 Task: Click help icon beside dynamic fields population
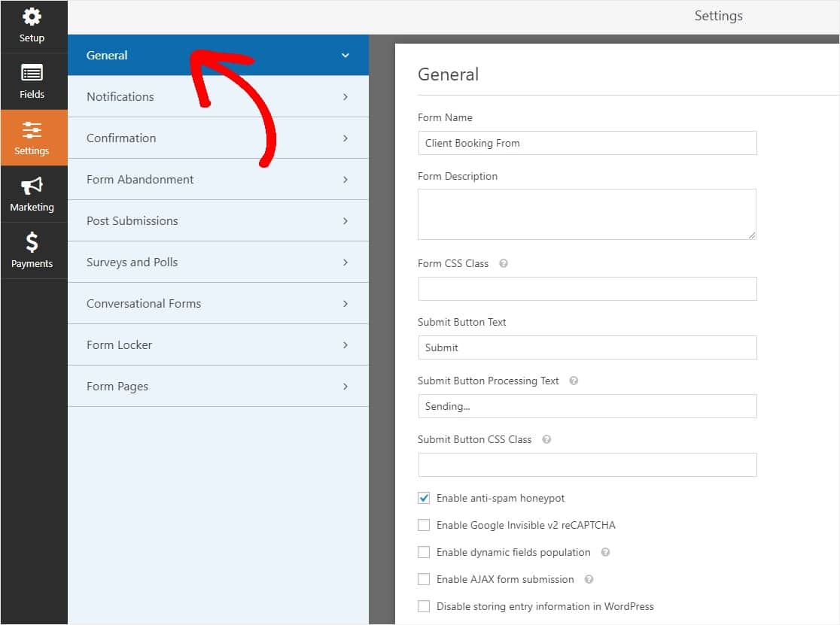coord(605,552)
